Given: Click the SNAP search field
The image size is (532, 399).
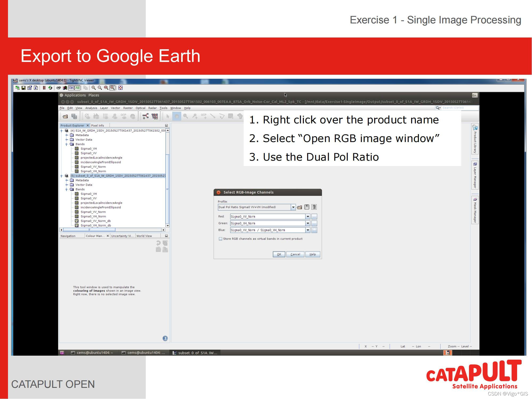Looking at the screenshot, I should click(x=460, y=108).
